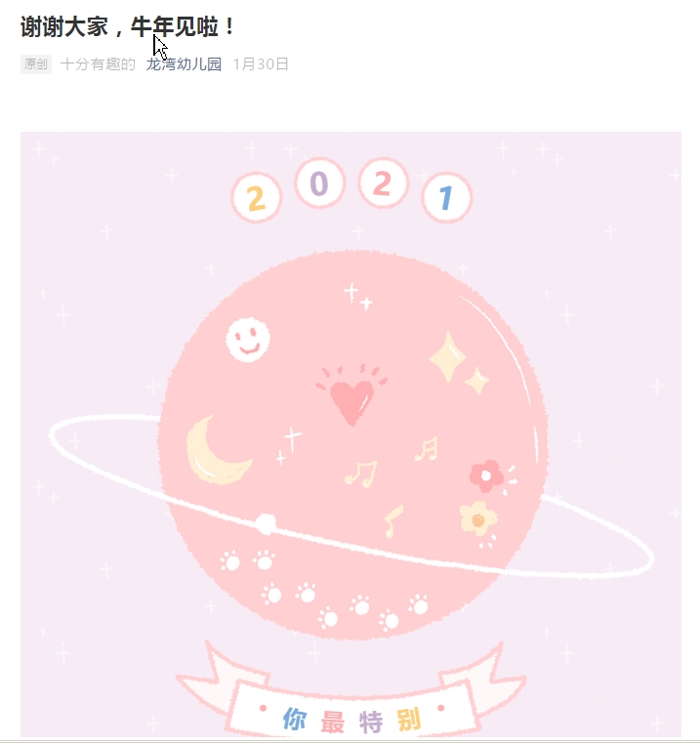The width and height of the screenshot is (700, 743).
Task: Click the 原创 original tag
Action: coord(36,64)
